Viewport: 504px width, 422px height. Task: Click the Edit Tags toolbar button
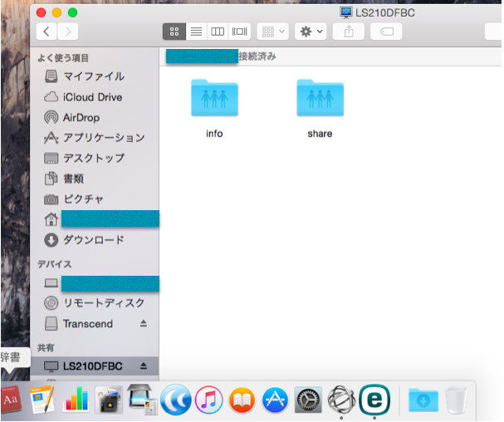(385, 32)
